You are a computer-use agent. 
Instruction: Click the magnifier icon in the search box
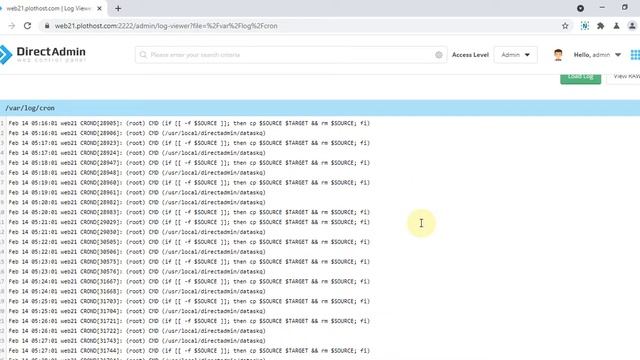click(x=143, y=55)
